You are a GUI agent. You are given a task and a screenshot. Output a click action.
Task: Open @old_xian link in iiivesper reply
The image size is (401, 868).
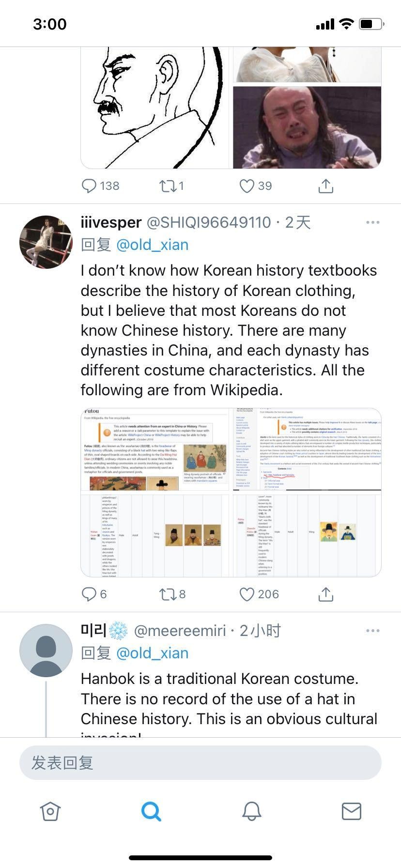[152, 245]
